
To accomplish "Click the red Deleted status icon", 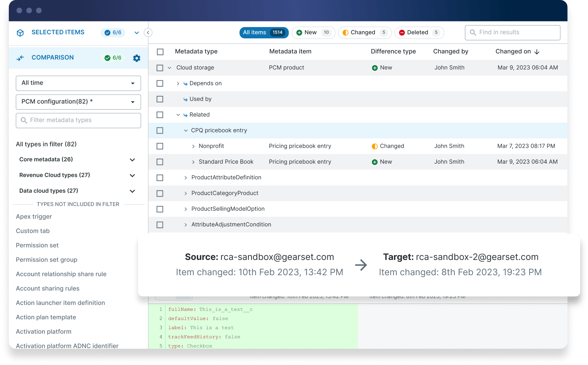I will [402, 33].
